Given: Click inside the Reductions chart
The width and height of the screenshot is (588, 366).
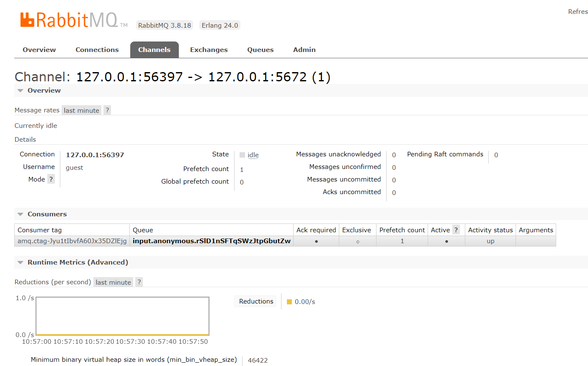Looking at the screenshot, I should pyautogui.click(x=123, y=316).
